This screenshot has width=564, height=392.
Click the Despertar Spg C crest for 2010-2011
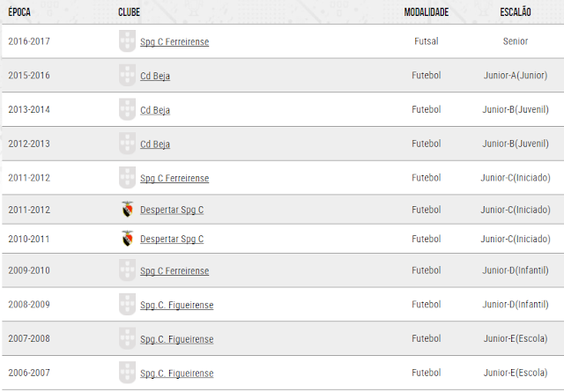pyautogui.click(x=129, y=239)
